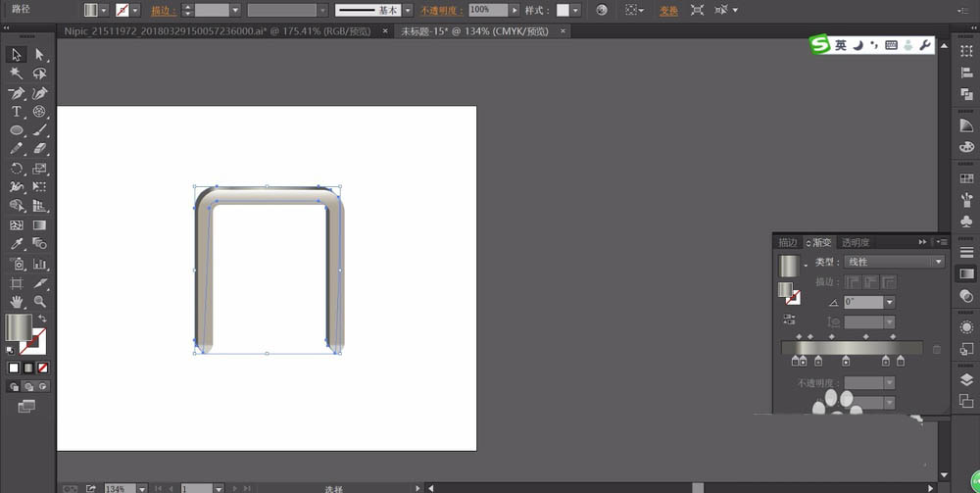Choose Draw Behind mode
980x493 pixels.
point(28,387)
